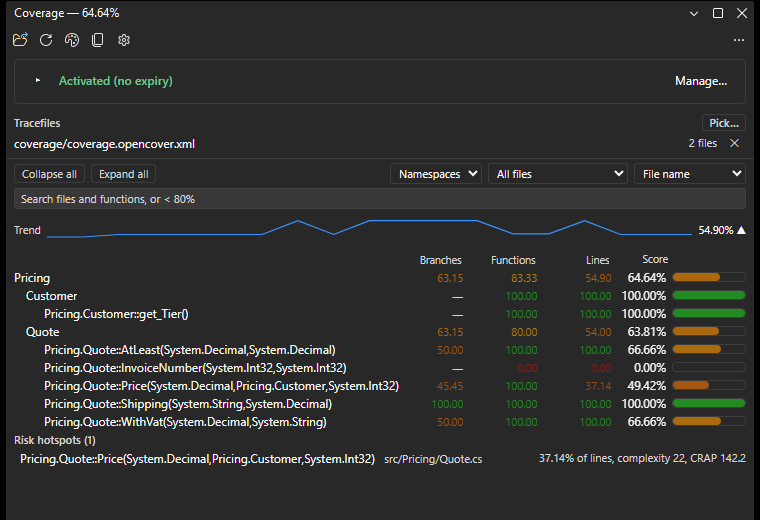This screenshot has width=760, height=520.
Task: Open the more actions ellipsis menu
Action: tap(739, 40)
